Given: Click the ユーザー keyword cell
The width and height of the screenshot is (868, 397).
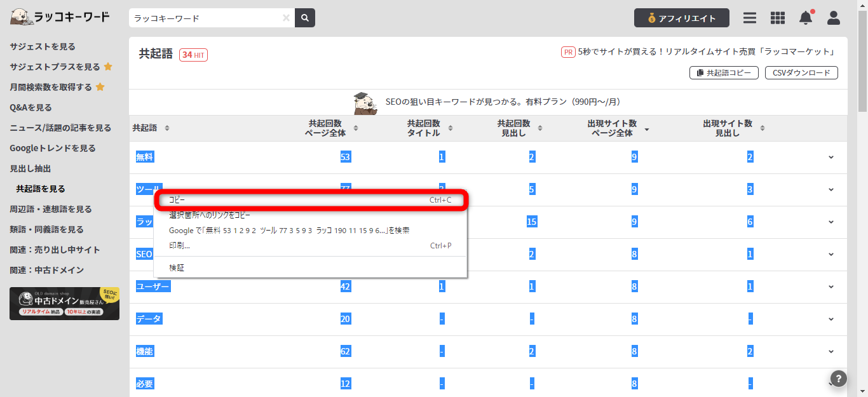Looking at the screenshot, I should pyautogui.click(x=153, y=286).
